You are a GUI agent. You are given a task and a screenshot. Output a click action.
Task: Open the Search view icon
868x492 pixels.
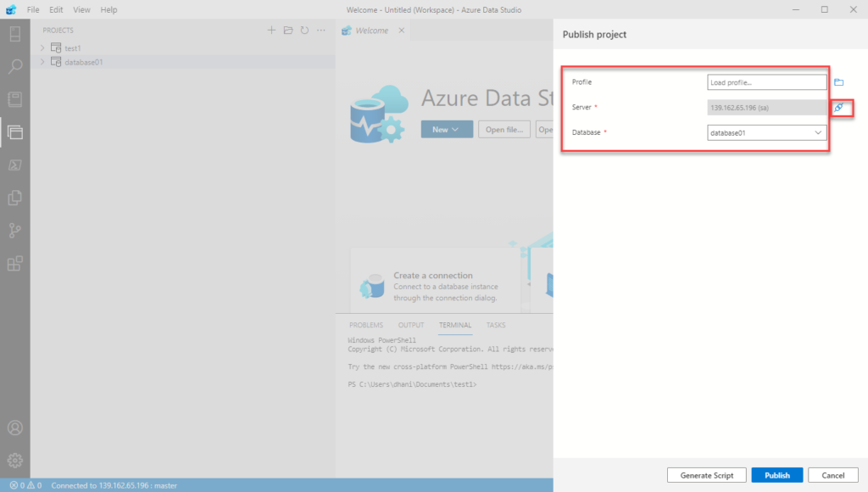[15, 66]
